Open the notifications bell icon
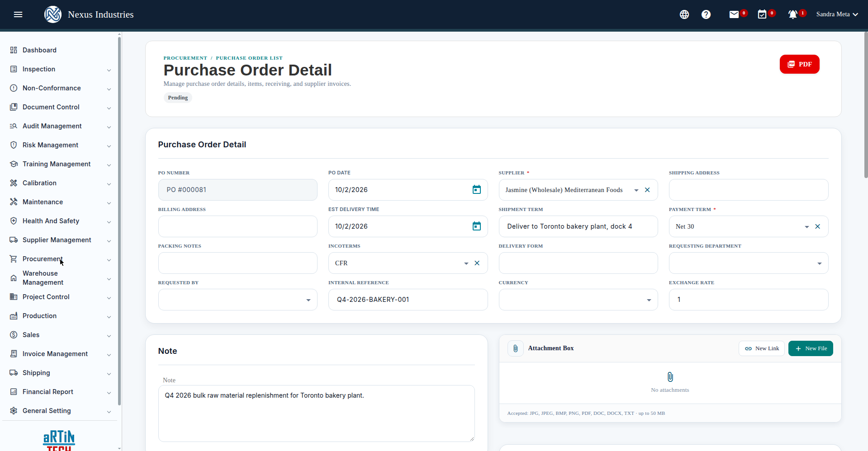Image resolution: width=868 pixels, height=451 pixels. pyautogui.click(x=792, y=14)
